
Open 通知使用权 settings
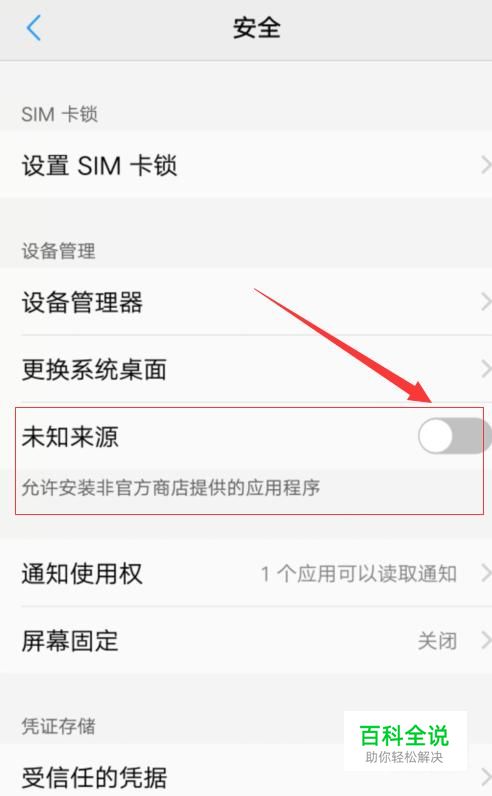click(x=246, y=574)
